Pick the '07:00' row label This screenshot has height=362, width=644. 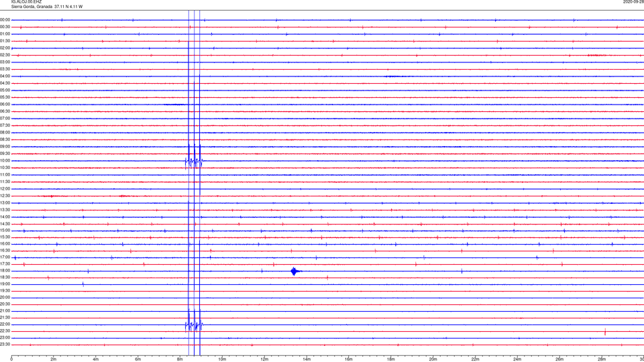point(5,119)
